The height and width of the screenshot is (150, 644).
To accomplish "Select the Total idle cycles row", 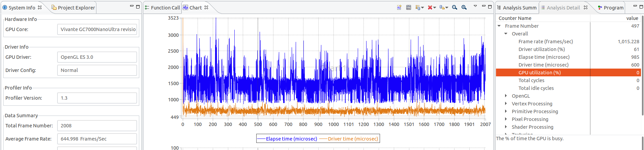I will click(x=568, y=88).
